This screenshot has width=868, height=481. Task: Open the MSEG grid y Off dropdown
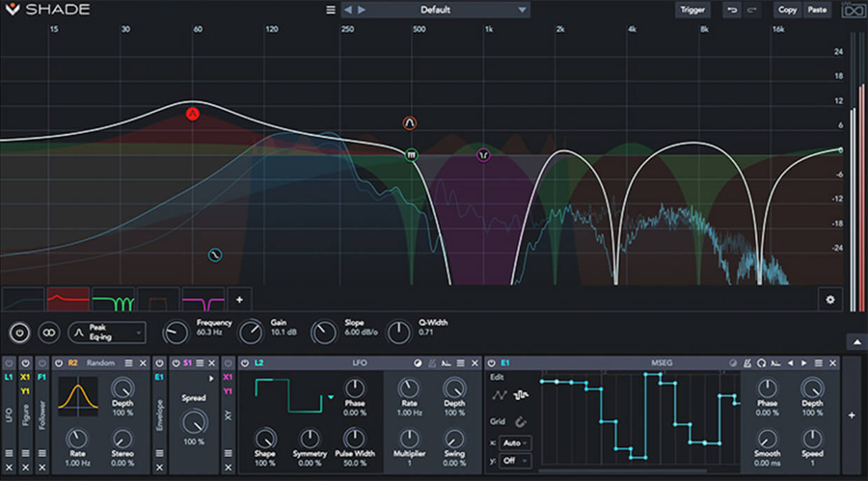[x=515, y=461]
